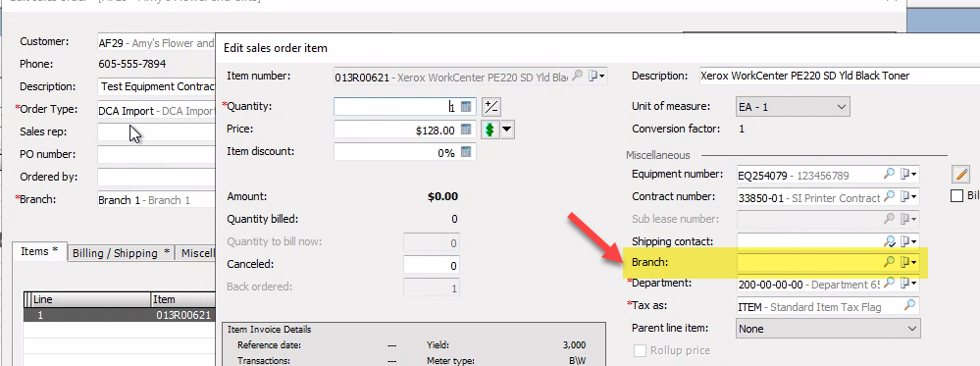Open Equipment number flag dropdown
The width and height of the screenshot is (980, 366).
[908, 174]
